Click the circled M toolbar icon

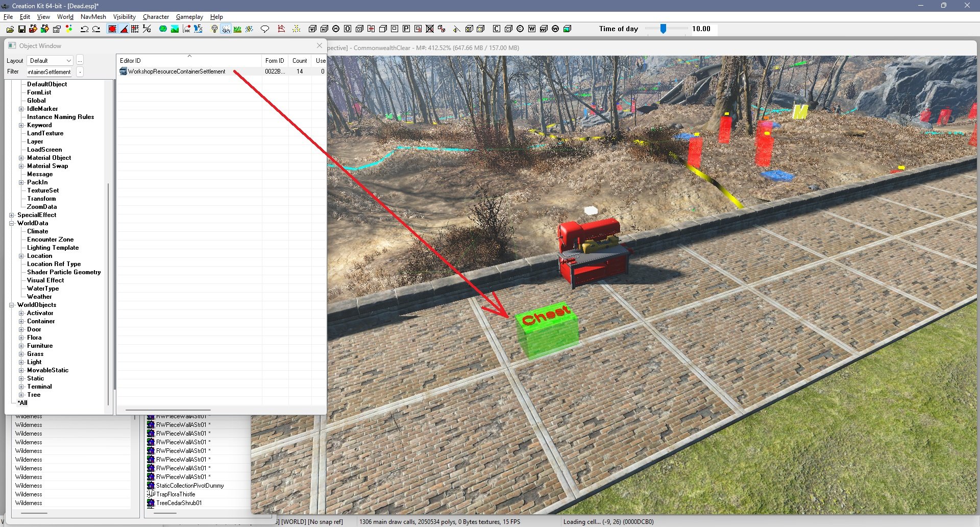(336, 29)
